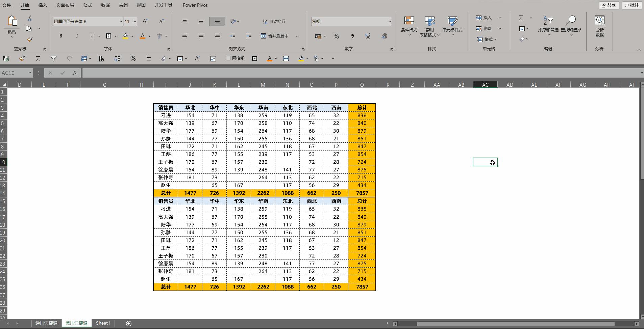
Task: Open the Name Box dropdown arrow
Action: point(30,73)
